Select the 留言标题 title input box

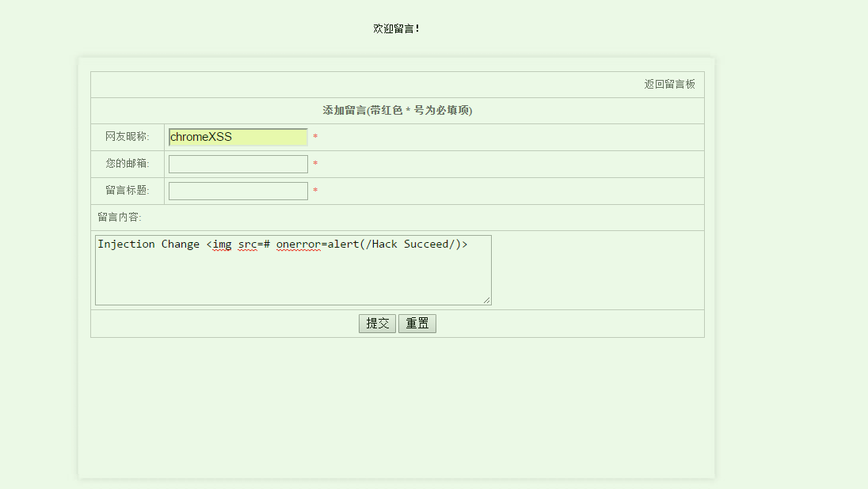pyautogui.click(x=238, y=191)
